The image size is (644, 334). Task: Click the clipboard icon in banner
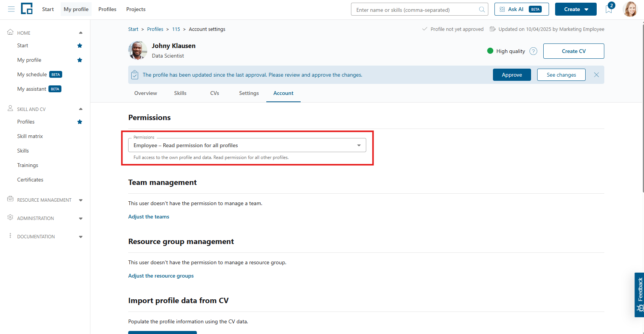pos(135,75)
